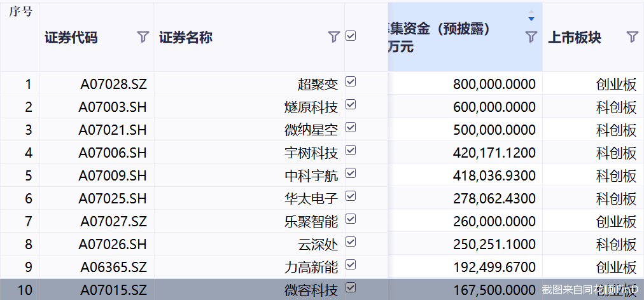Toggle checkbox for 力高新能 row
The width and height of the screenshot is (644, 300).
(x=351, y=266)
